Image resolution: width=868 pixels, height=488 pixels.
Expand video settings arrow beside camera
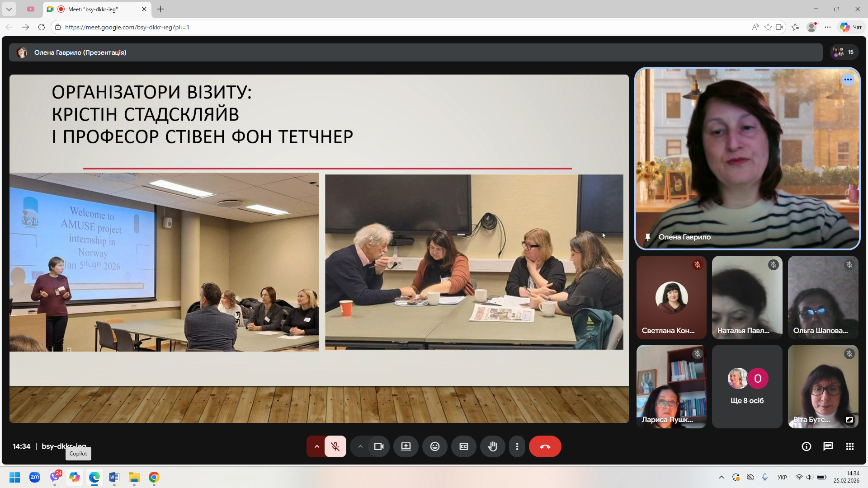[360, 446]
